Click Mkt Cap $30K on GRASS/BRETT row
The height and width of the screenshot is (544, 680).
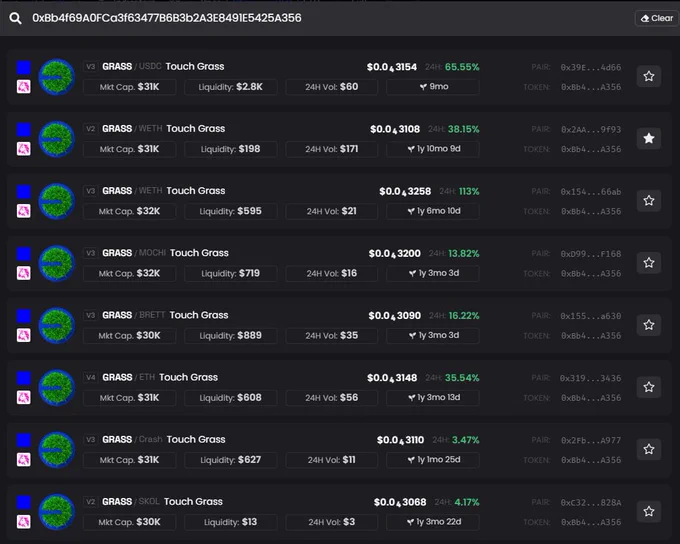(129, 335)
